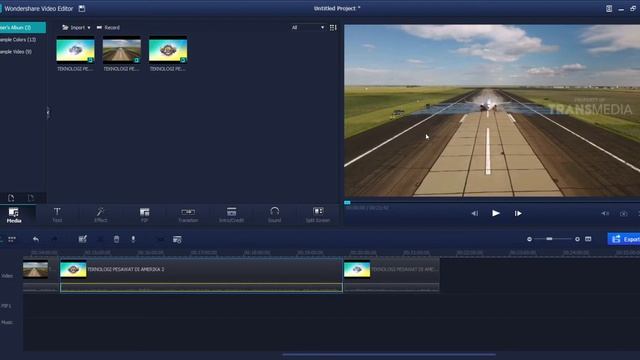Switch to the Media tab
The width and height of the screenshot is (640, 360).
[x=14, y=215]
